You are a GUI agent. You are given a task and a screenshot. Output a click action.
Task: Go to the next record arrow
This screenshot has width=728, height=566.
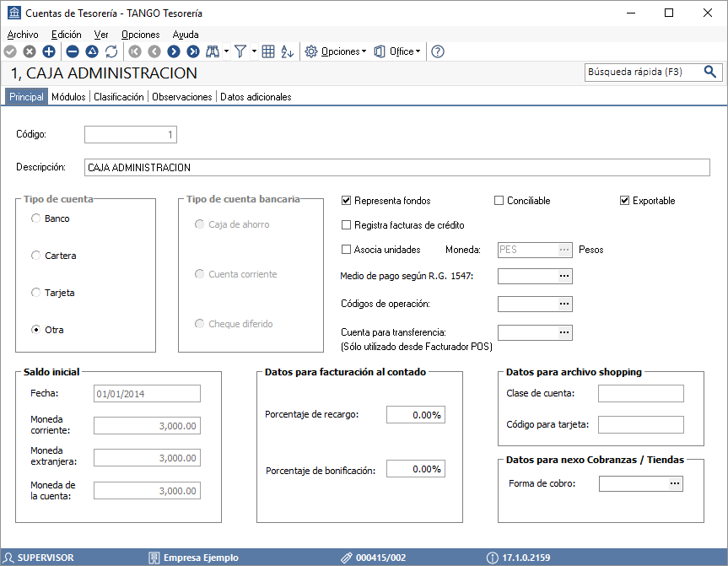coord(174,51)
